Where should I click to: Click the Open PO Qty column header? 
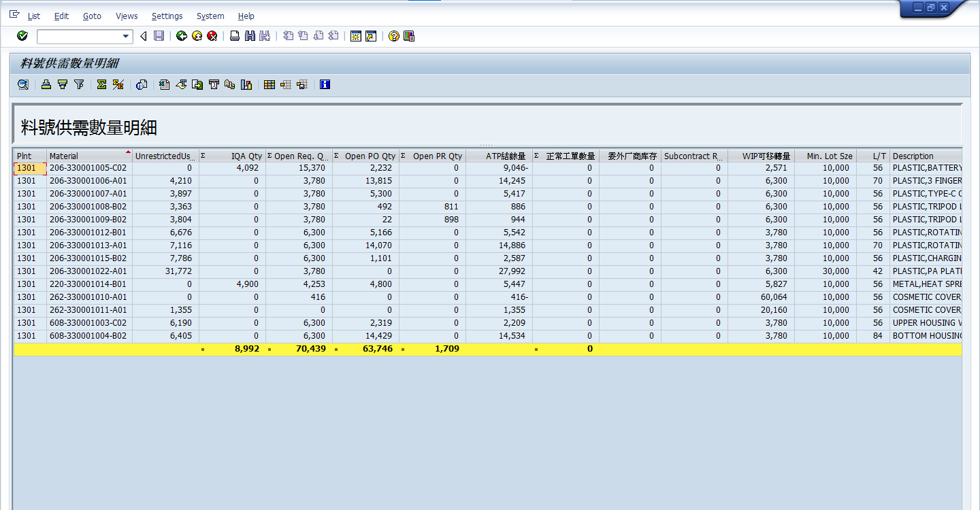pos(370,156)
